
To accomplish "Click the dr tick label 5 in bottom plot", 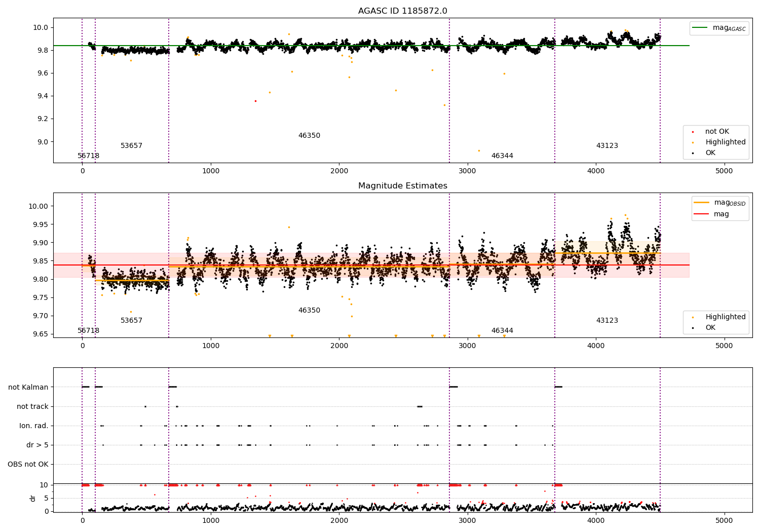I will pos(47,499).
